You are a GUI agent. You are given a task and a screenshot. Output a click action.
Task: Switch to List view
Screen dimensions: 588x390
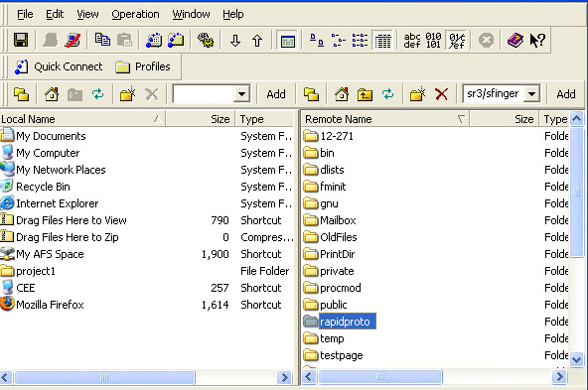[360, 40]
